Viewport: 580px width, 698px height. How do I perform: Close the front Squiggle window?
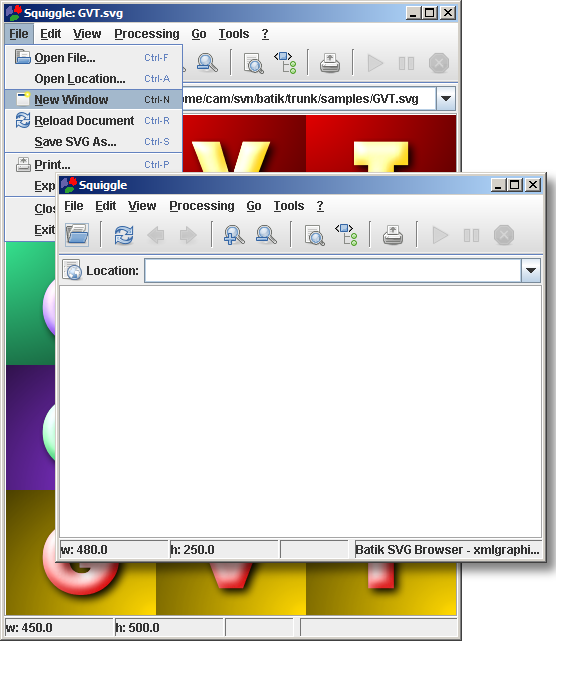533,185
